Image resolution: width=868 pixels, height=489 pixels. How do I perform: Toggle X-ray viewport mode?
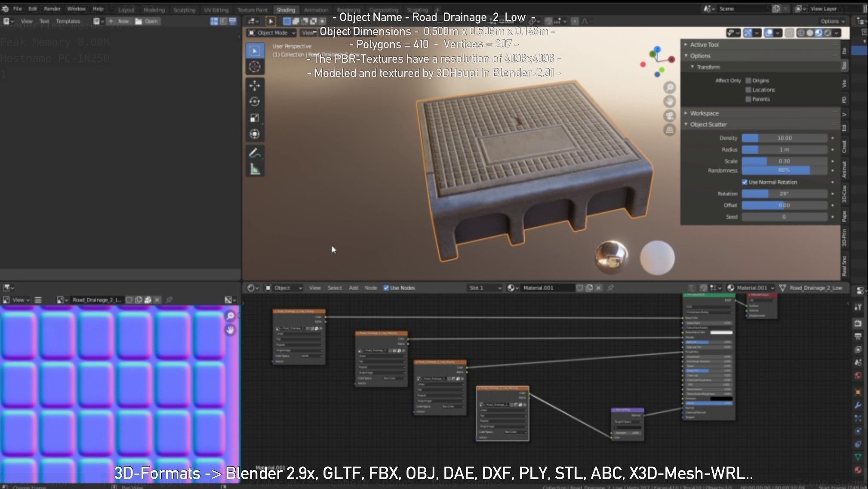pyautogui.click(x=789, y=33)
